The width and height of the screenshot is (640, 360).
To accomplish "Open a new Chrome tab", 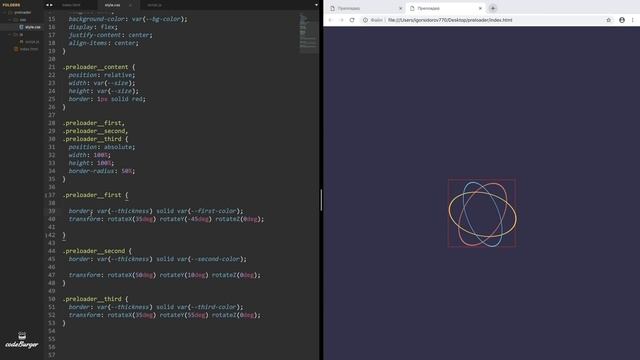I will [x=493, y=8].
